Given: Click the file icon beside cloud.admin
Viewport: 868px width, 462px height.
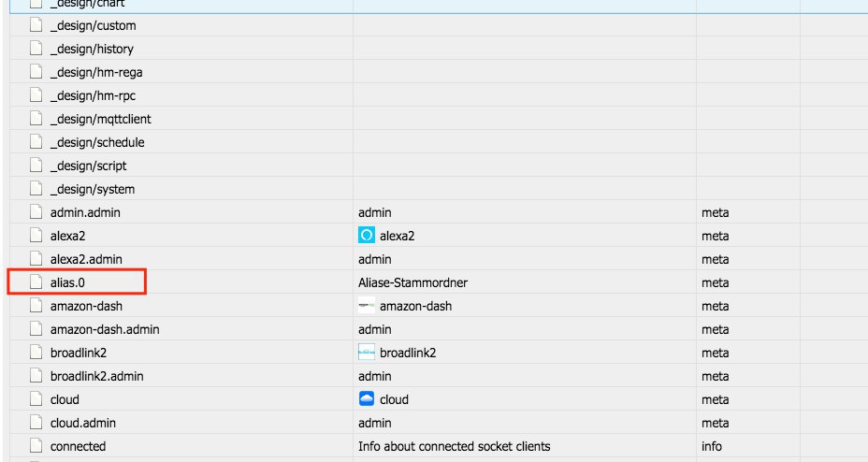Looking at the screenshot, I should click(36, 423).
